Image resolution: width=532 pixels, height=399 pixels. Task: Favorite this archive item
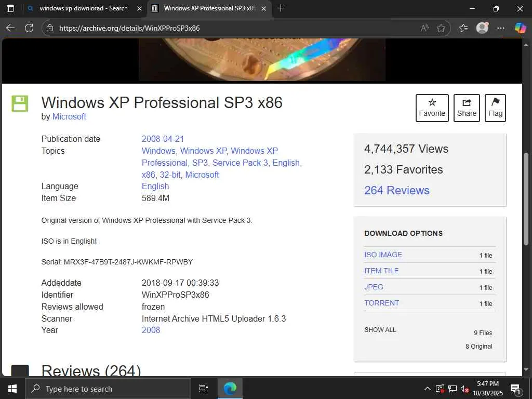coord(432,108)
